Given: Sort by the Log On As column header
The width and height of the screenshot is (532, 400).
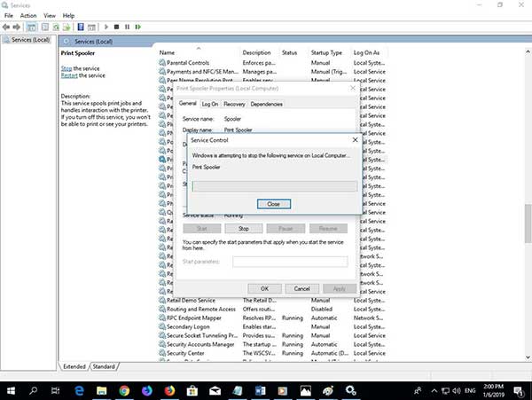Looking at the screenshot, I should (x=369, y=52).
